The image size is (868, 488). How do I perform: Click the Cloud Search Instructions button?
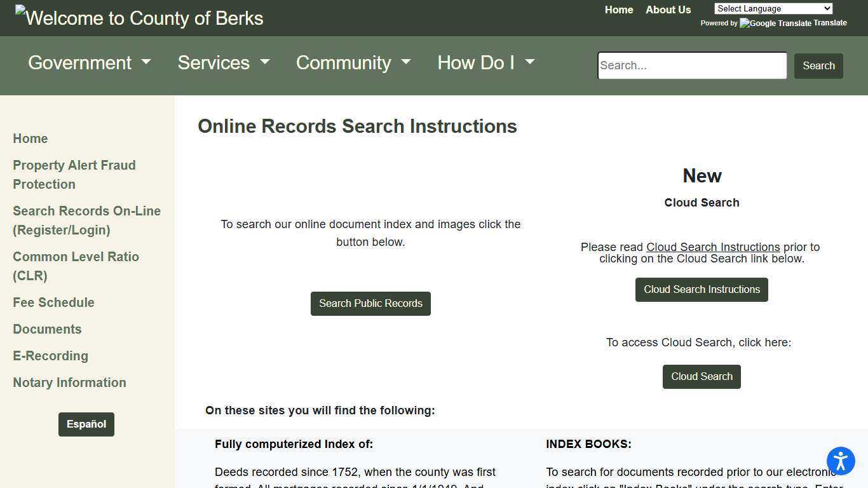[702, 289]
